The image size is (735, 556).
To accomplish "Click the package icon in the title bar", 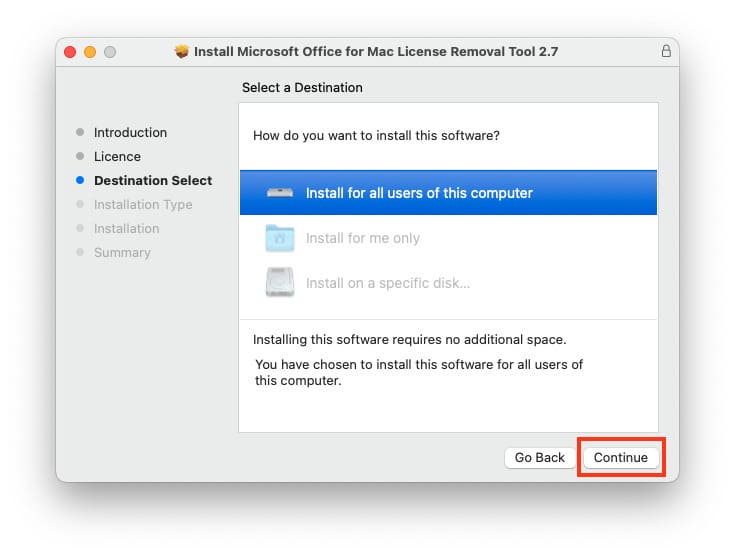I will tap(181, 51).
